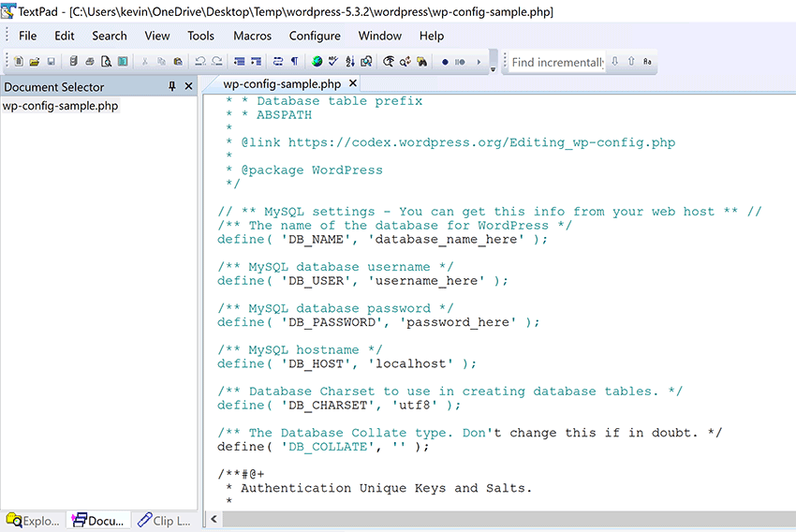The height and width of the screenshot is (532, 796).
Task: Click in the Find incrementally field
Action: tap(557, 62)
